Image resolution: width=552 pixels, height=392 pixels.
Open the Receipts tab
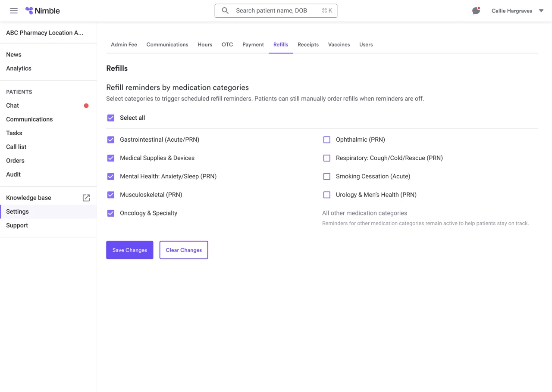[x=308, y=44]
